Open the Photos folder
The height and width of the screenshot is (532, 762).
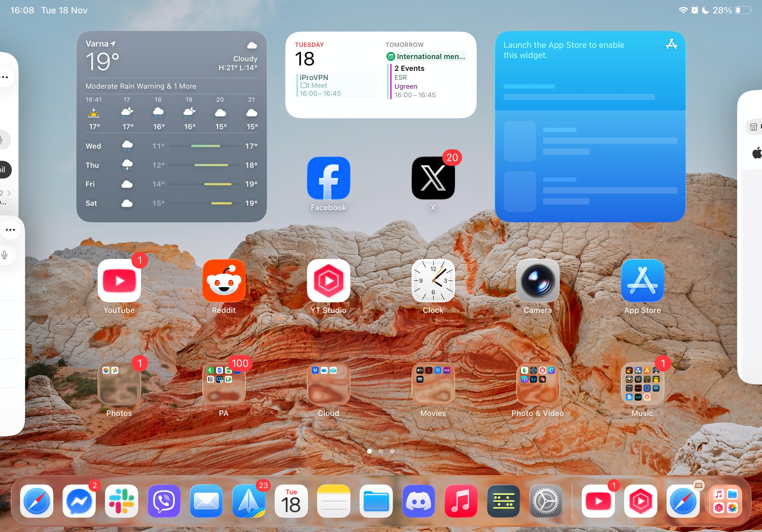tap(119, 384)
